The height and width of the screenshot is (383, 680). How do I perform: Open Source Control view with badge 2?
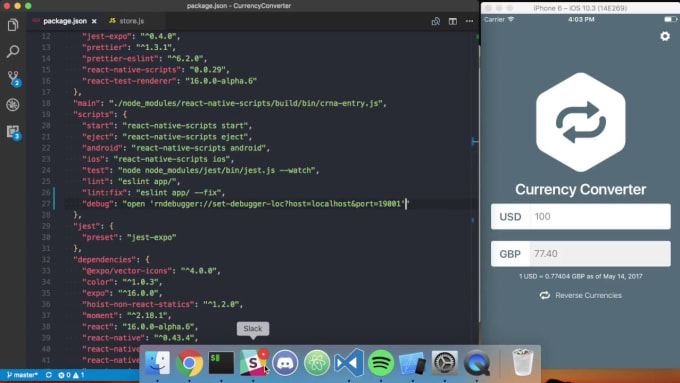(13, 79)
